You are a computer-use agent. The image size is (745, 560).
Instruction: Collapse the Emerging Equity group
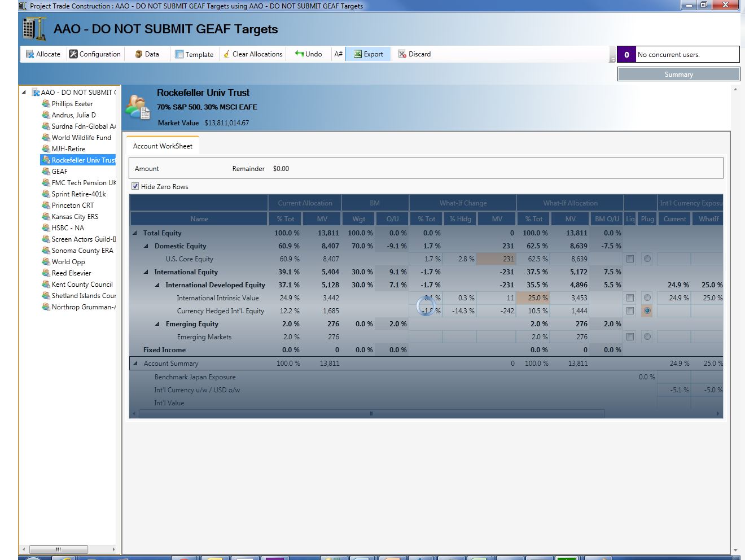[x=157, y=324]
